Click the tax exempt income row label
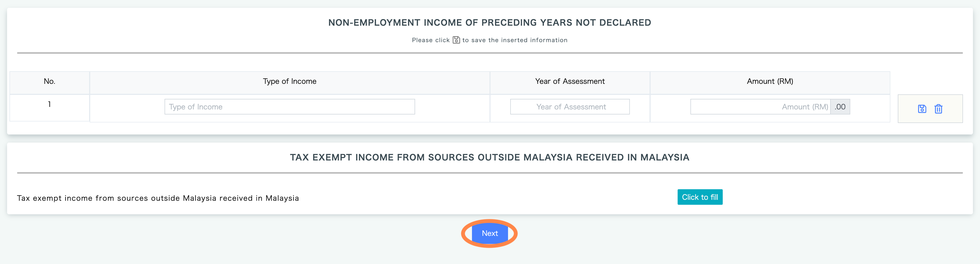The image size is (980, 264). 158,198
